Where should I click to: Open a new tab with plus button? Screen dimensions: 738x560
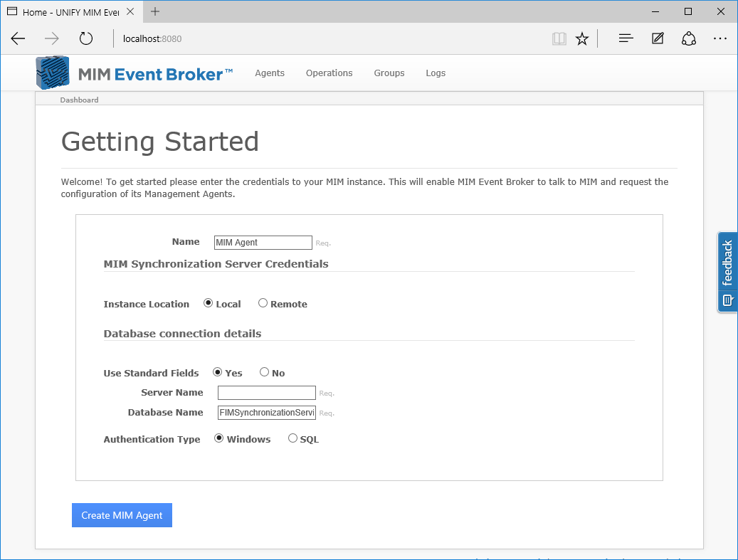tap(155, 12)
